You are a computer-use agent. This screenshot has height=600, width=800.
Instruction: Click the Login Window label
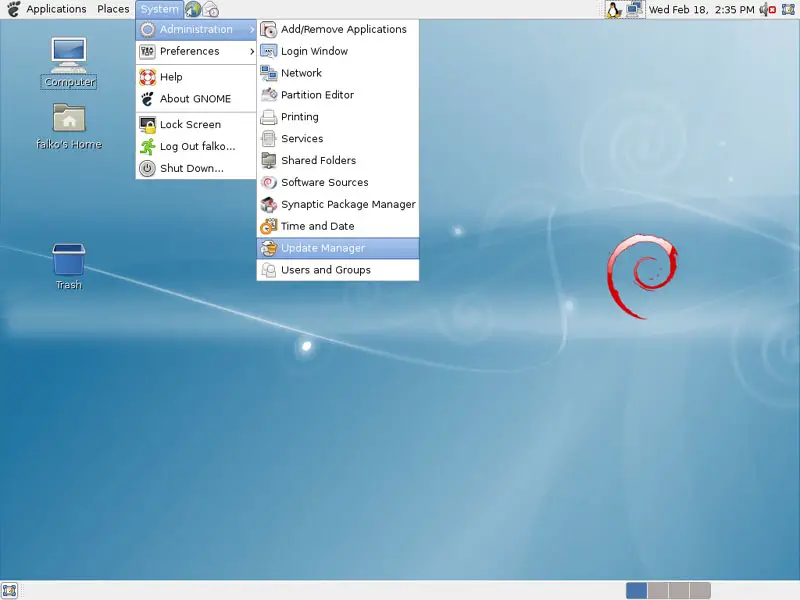coord(314,52)
